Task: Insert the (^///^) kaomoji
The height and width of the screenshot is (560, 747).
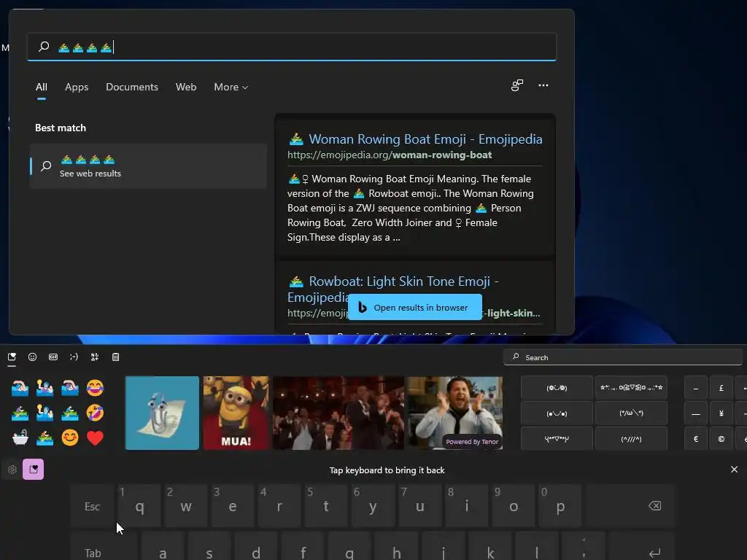Action: pyautogui.click(x=631, y=438)
